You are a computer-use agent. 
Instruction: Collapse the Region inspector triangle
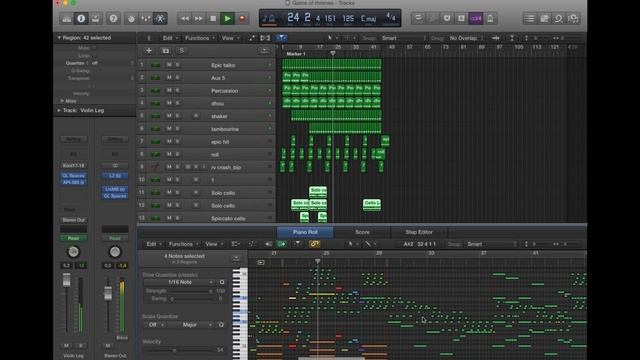(x=59, y=38)
